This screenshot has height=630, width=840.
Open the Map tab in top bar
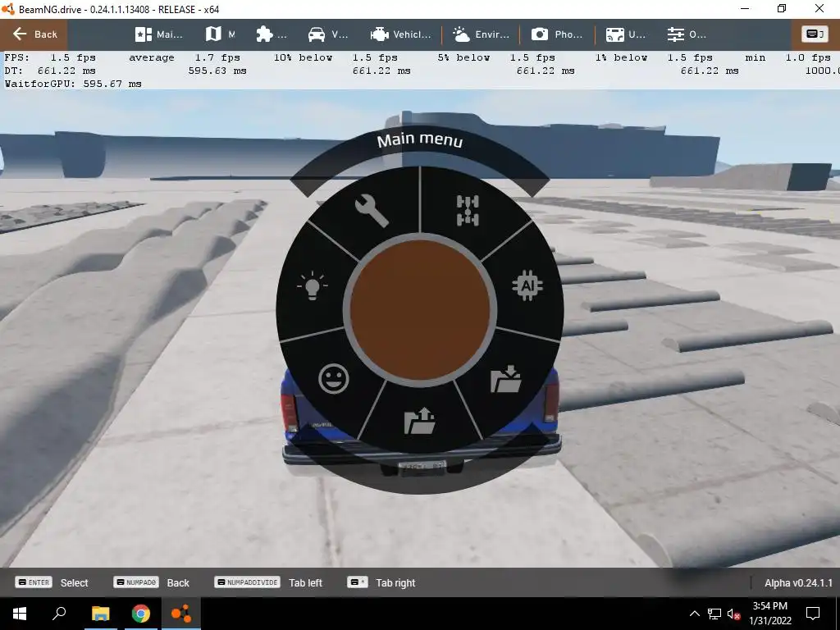220,34
